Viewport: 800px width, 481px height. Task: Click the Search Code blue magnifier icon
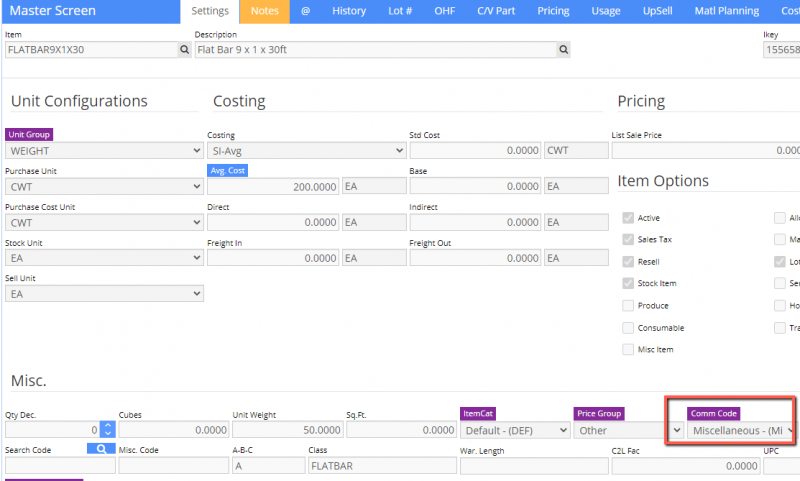point(101,449)
